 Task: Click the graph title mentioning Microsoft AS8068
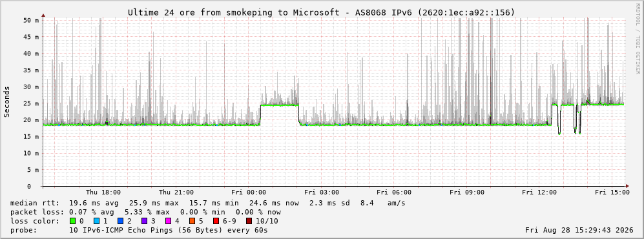click(321, 12)
